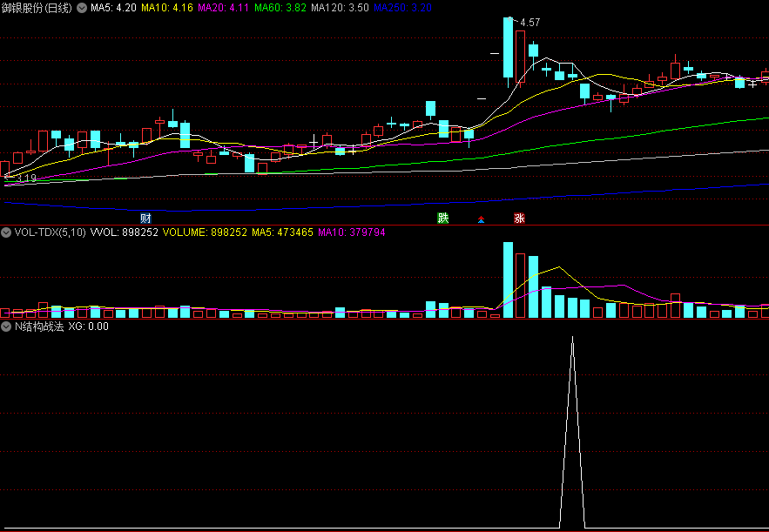Click the volume MA10: 379794 label
The height and width of the screenshot is (532, 769).
pos(352,232)
